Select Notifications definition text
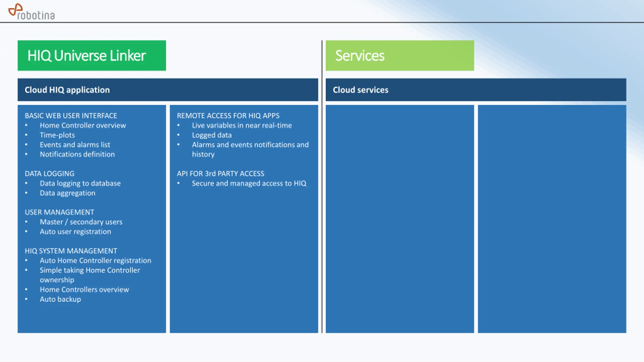The image size is (644, 362). point(77,154)
